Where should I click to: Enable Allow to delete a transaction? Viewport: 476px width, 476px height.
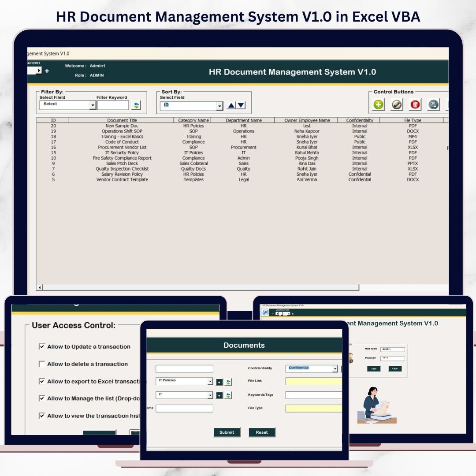point(42,364)
